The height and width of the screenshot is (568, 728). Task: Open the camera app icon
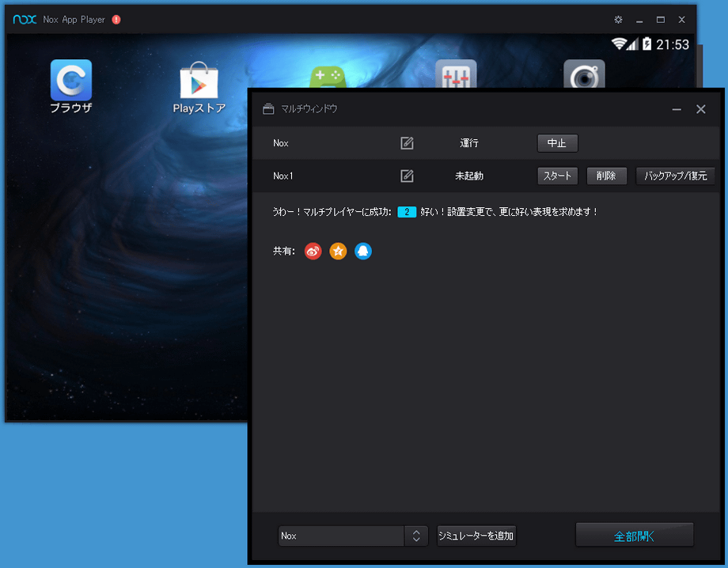coord(584,74)
